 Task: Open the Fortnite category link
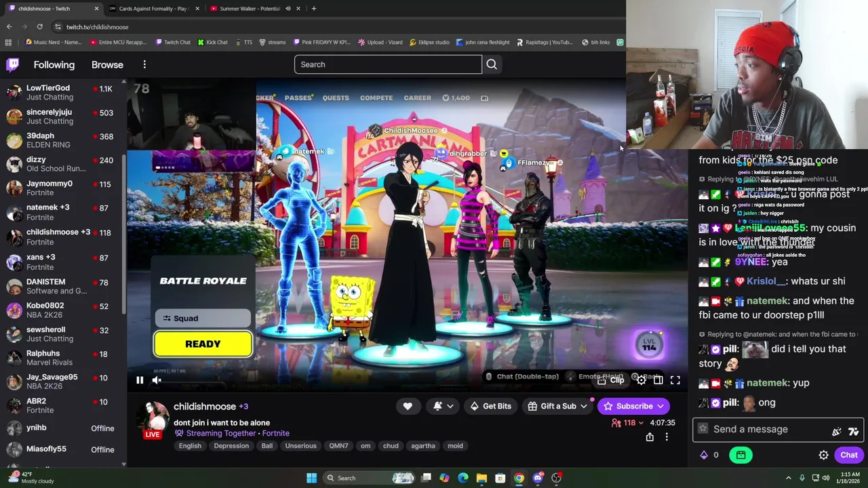[x=275, y=433]
